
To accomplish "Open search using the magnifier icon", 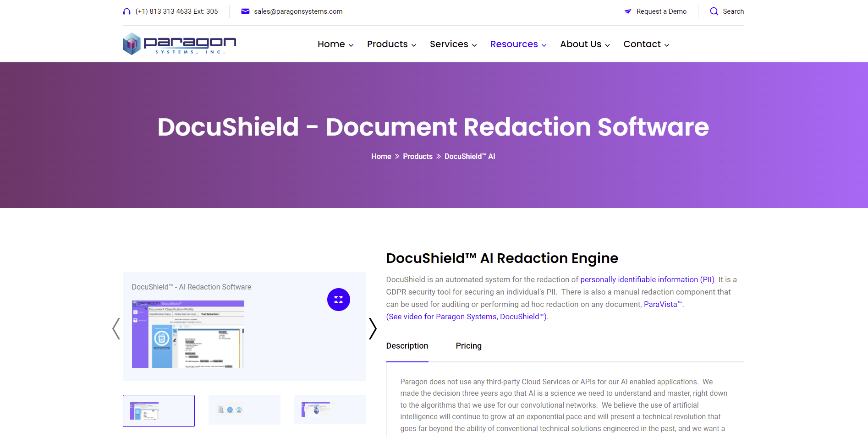I will (x=714, y=11).
